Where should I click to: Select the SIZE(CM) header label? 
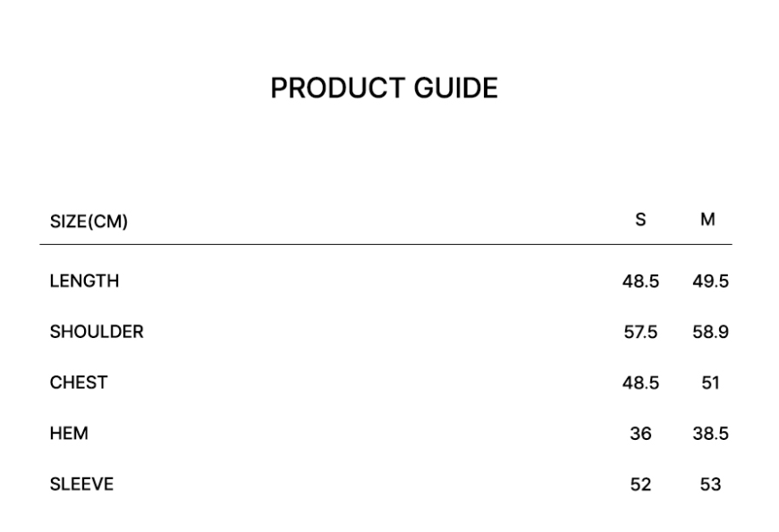point(89,222)
